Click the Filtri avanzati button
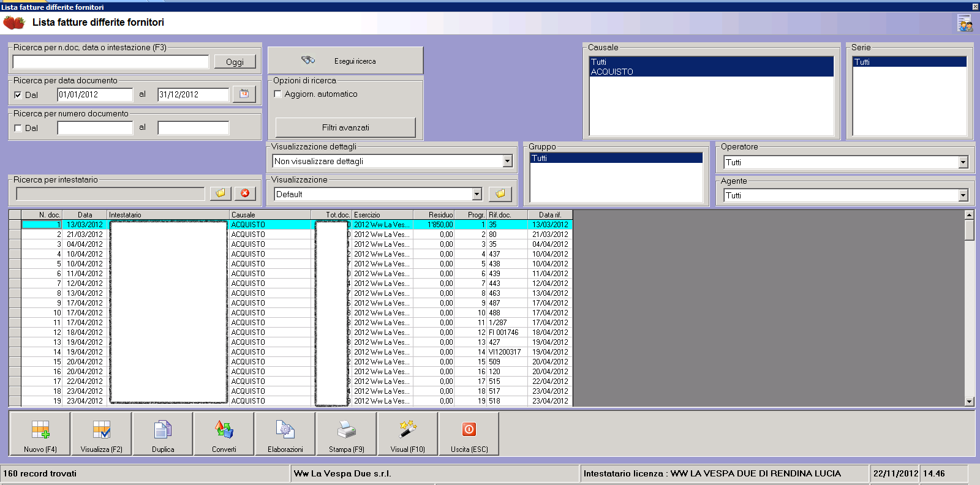Screen dimensions: 980x485 tap(345, 127)
